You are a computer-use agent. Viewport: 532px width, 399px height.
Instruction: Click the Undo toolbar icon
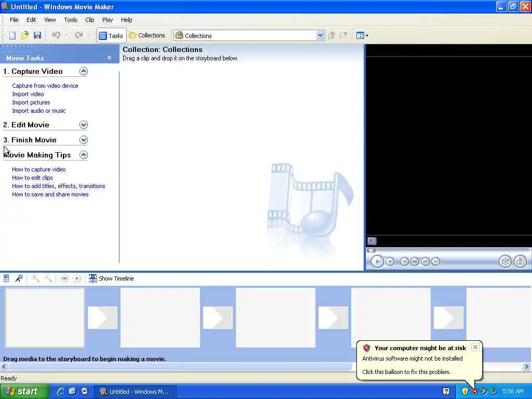[x=56, y=35]
